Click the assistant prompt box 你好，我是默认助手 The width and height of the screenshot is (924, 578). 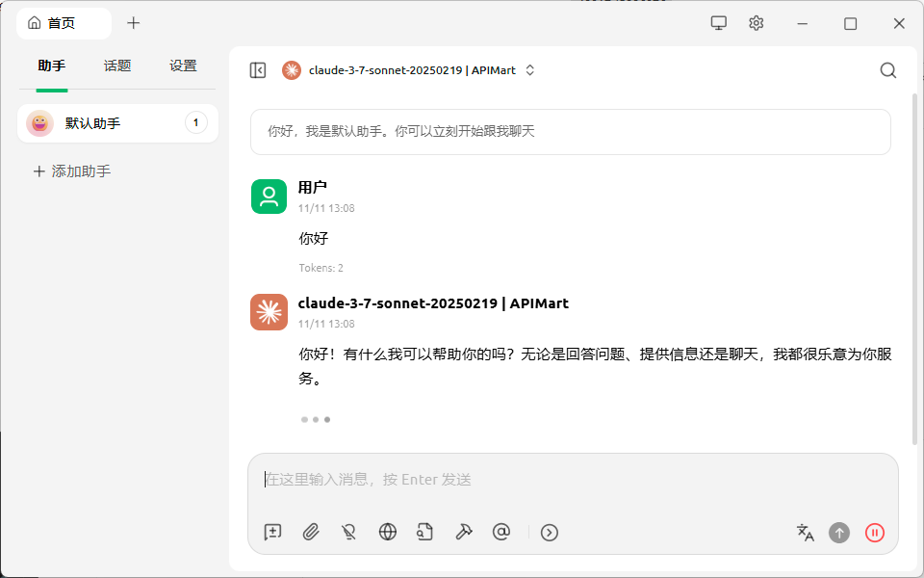click(571, 132)
